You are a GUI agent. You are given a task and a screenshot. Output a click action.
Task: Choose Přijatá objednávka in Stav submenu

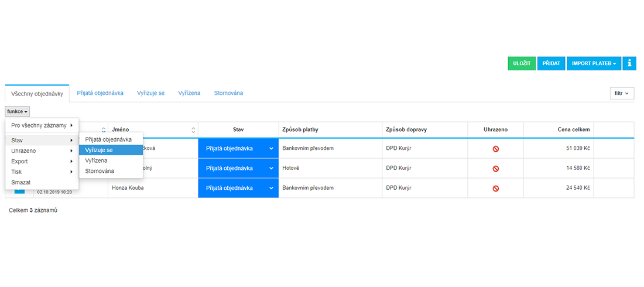(111, 140)
